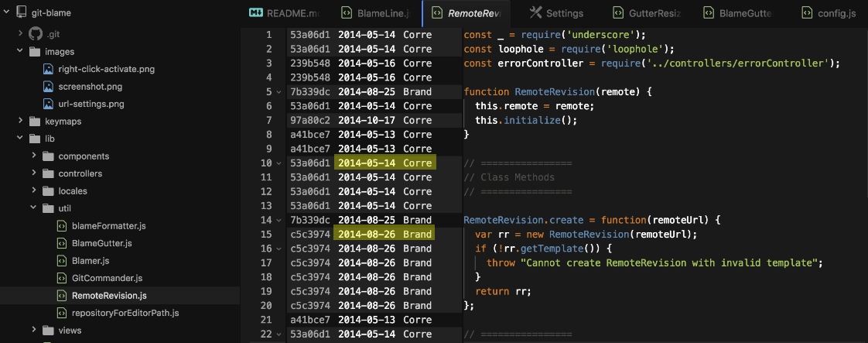Click the tools icon on Settings tab
868x343 pixels.
point(535,12)
